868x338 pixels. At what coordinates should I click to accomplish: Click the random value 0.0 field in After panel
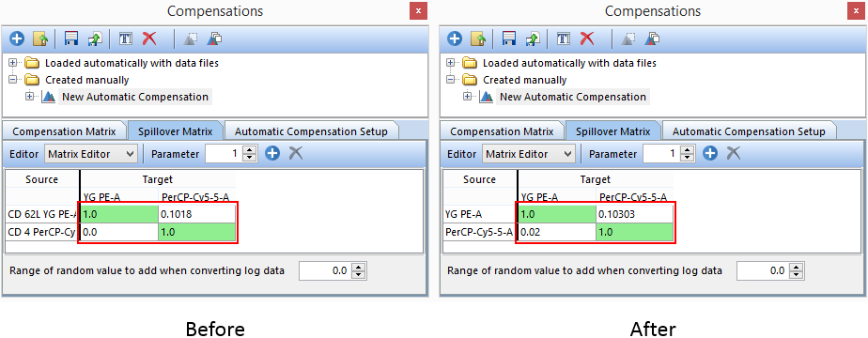click(x=764, y=271)
